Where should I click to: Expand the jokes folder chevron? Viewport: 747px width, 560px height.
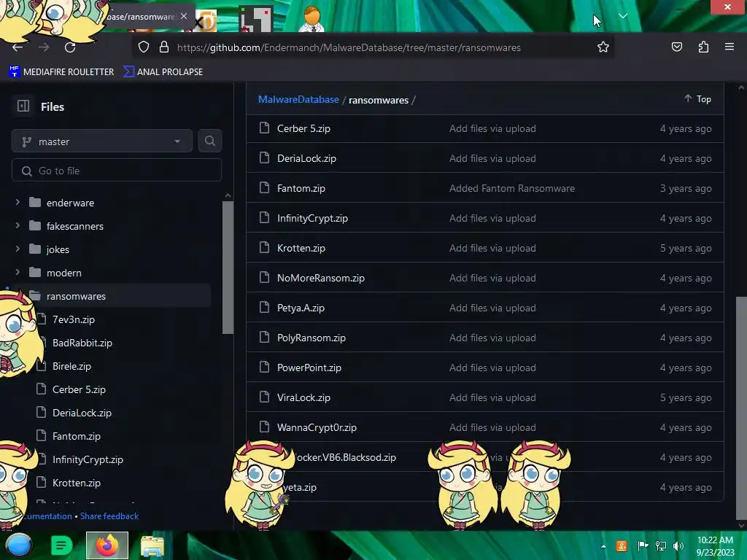(18, 249)
